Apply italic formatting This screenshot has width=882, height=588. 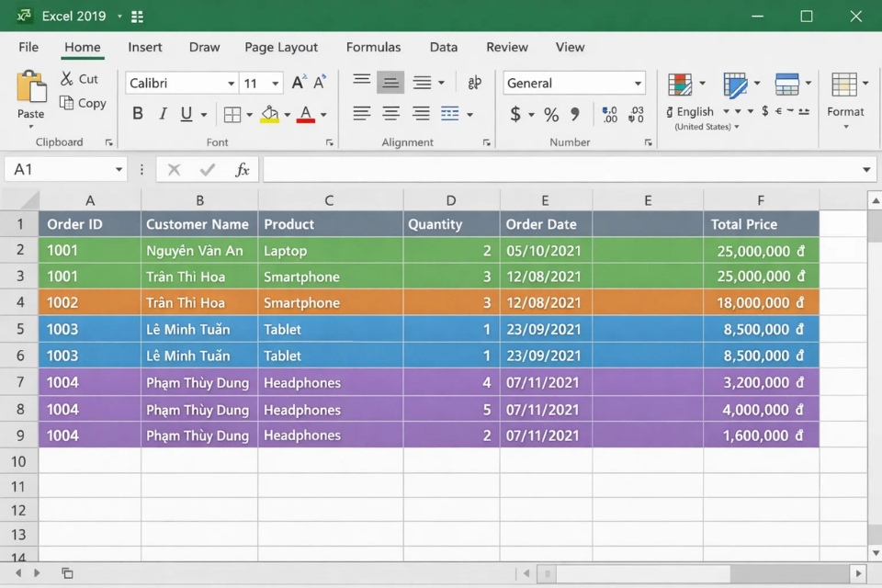pos(163,113)
